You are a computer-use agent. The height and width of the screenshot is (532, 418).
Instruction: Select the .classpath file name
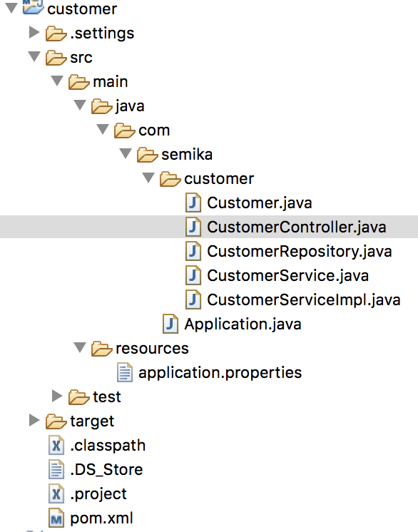point(108,446)
